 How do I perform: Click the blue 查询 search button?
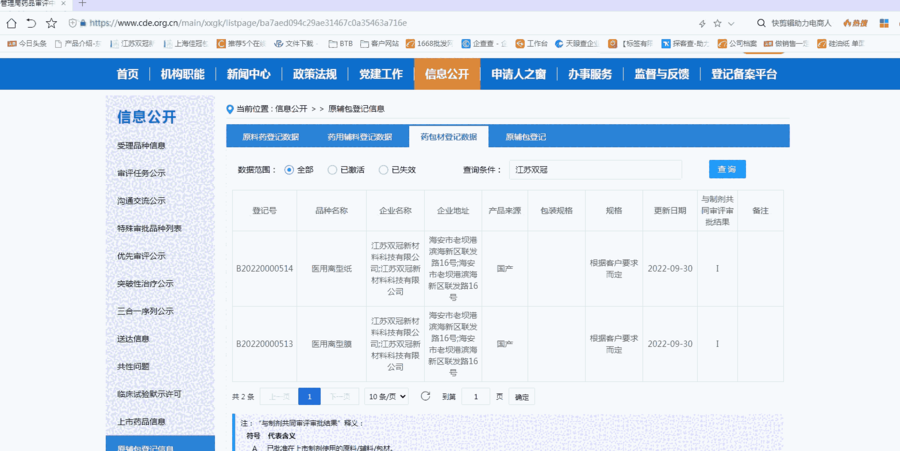[x=727, y=170]
